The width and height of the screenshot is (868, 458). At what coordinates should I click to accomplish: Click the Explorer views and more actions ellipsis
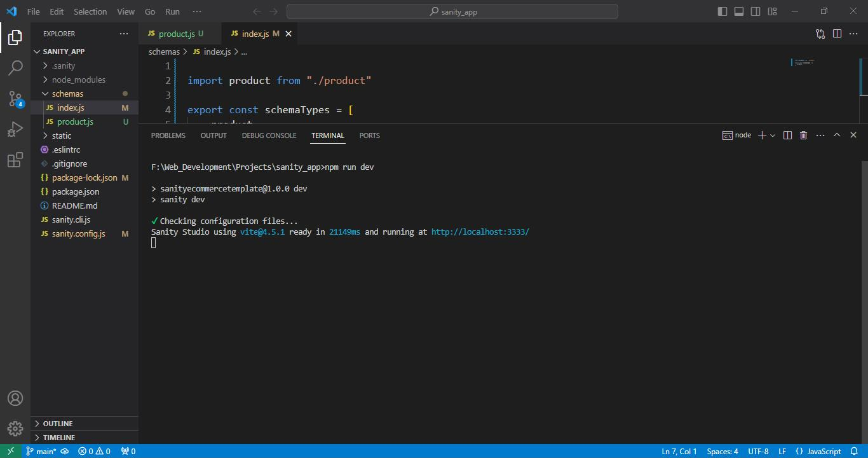pos(124,34)
